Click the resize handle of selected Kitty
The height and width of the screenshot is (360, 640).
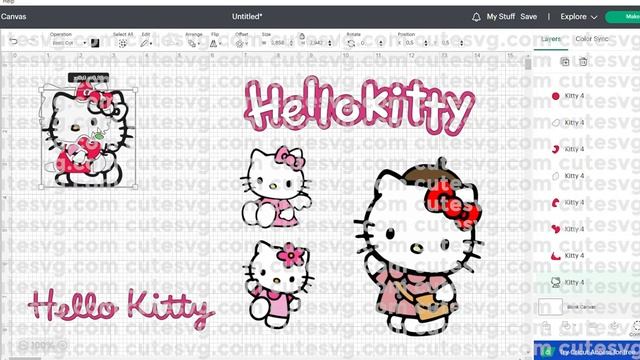coord(135,187)
